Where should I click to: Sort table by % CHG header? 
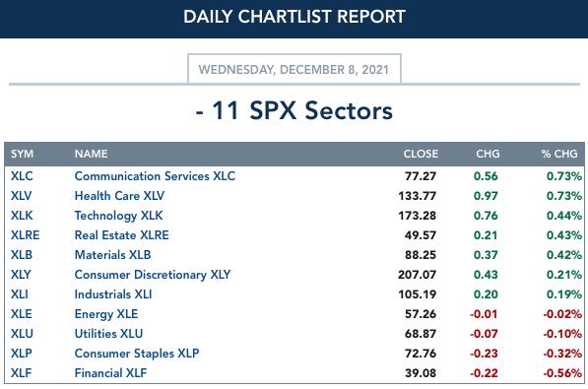click(x=559, y=154)
